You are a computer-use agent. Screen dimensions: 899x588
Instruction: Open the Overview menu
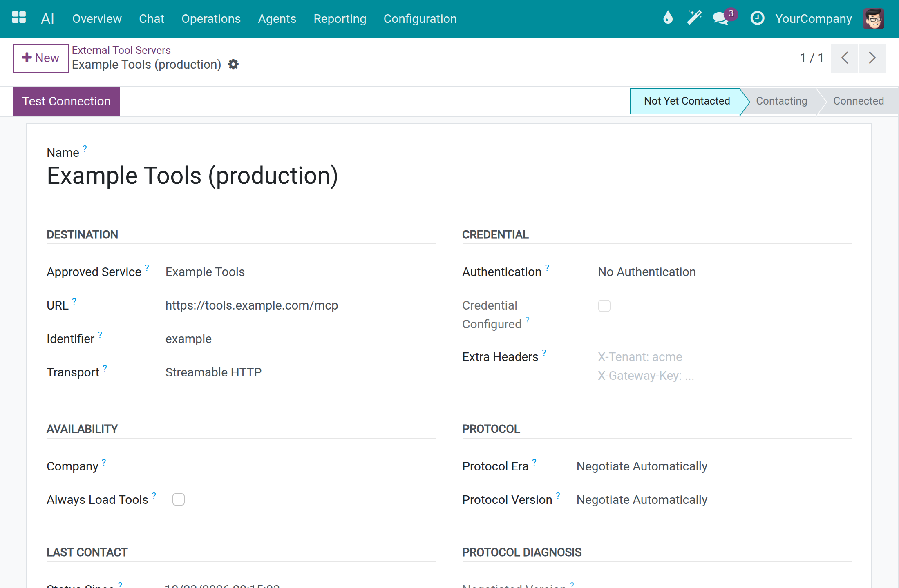[97, 19]
